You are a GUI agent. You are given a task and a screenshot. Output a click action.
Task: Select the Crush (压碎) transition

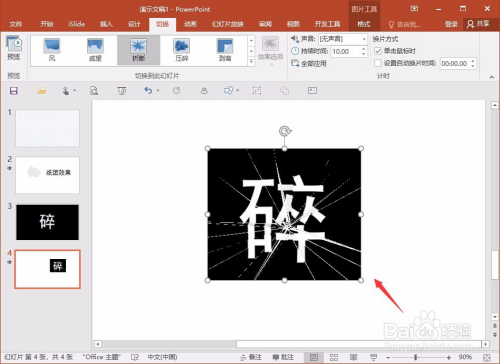coord(182,50)
